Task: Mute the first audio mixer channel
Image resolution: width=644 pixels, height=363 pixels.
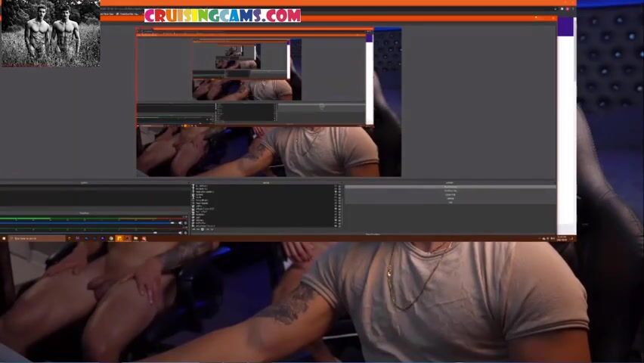Action: coord(181,222)
